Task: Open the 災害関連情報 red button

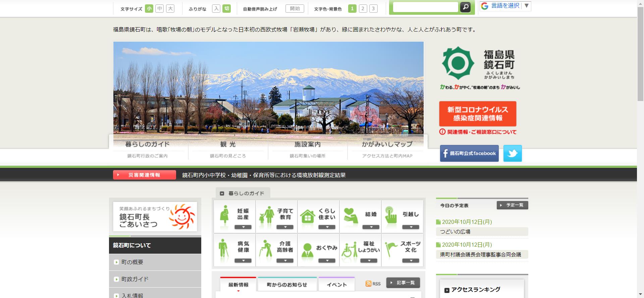Action: [144, 175]
